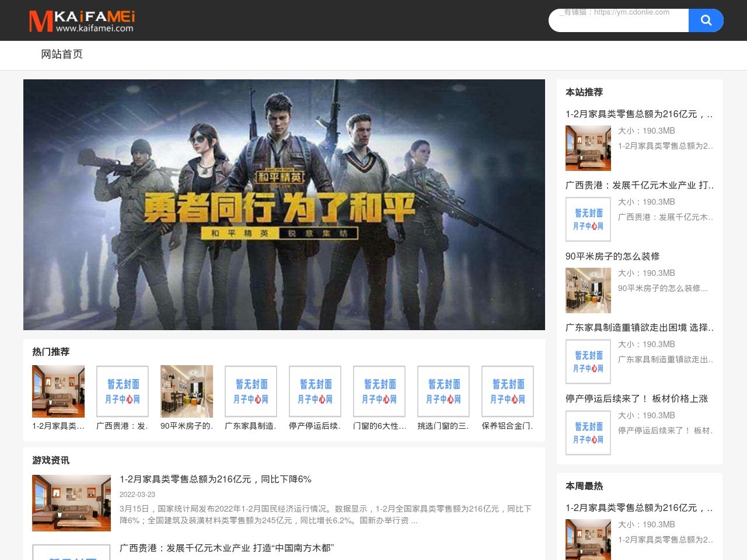Image resolution: width=747 pixels, height=560 pixels.
Task: Click the 热门推荐 section heading
Action: 51,352
